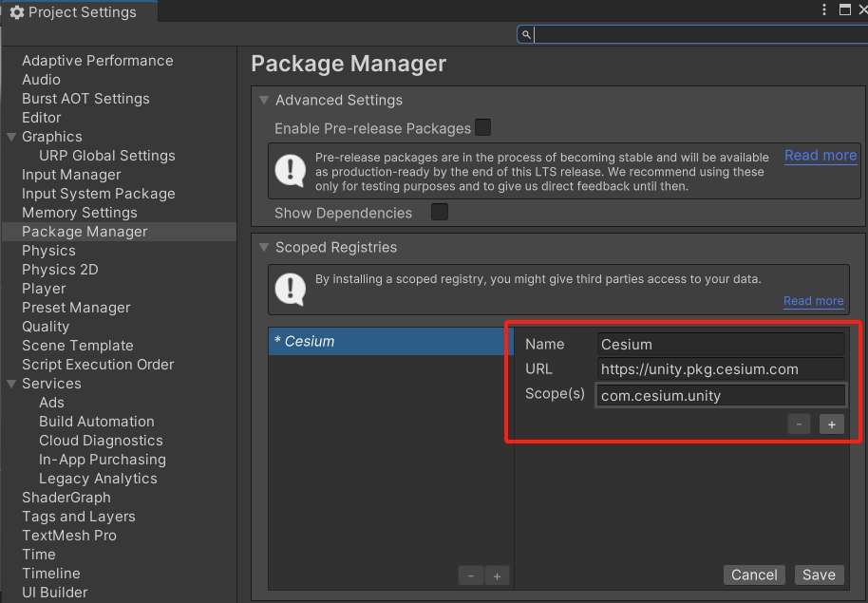Click the plus button to add a scoped registry
868x603 pixels.
pyautogui.click(x=496, y=575)
